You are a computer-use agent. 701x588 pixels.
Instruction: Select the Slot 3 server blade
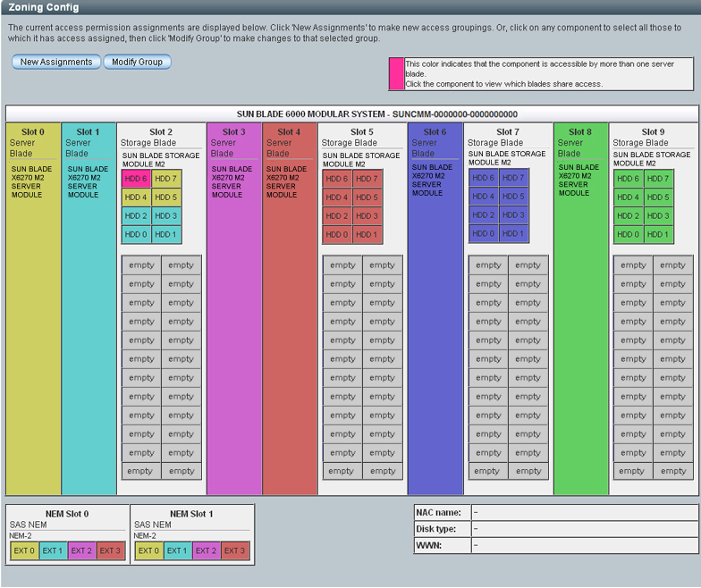(234, 309)
